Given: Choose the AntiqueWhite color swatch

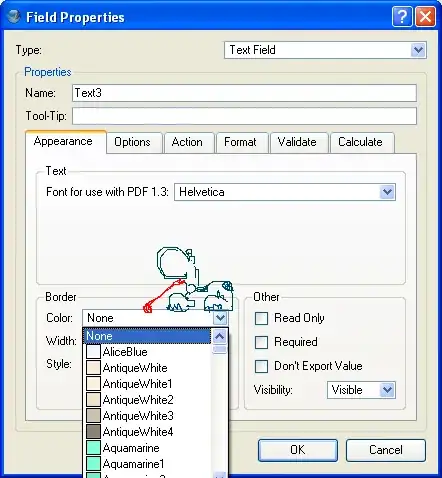Looking at the screenshot, I should point(93,368).
